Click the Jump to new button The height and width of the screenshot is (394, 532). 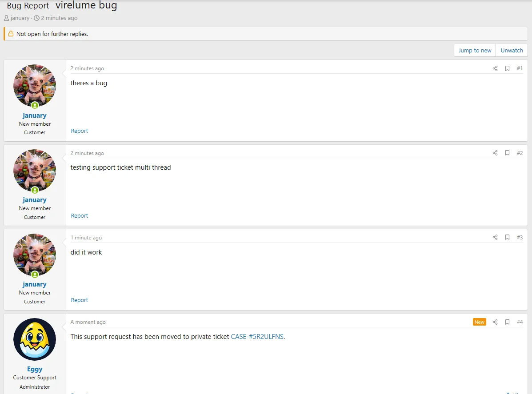pos(475,50)
